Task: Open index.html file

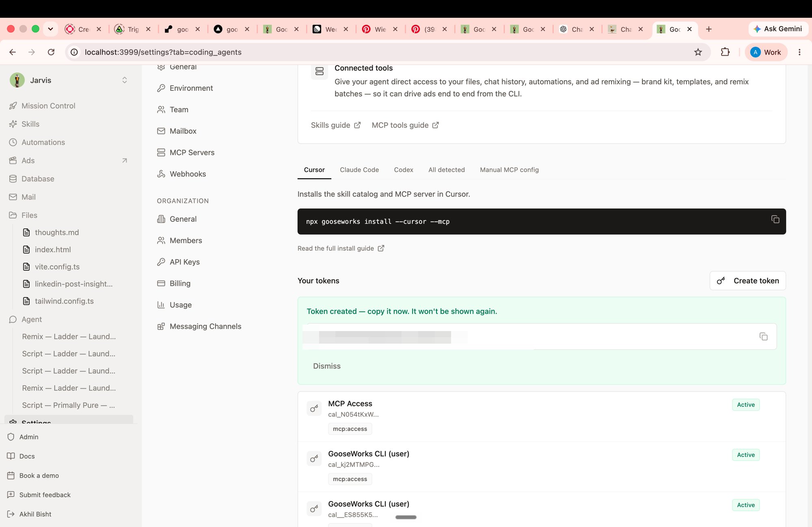Action: (53, 250)
